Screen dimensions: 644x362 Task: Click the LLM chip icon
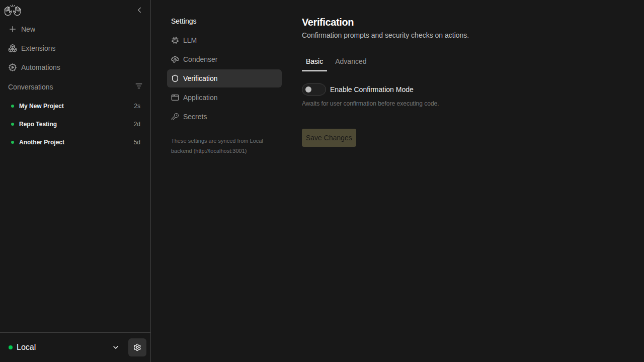point(175,40)
